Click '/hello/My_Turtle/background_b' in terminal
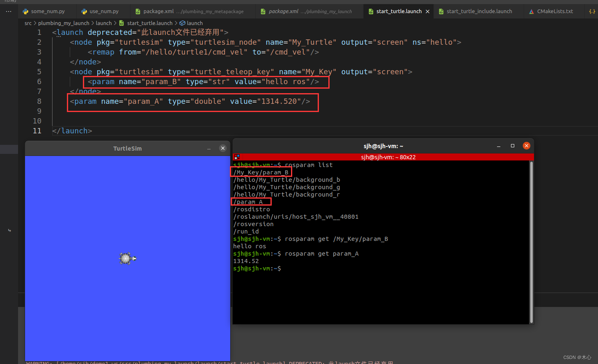 point(286,180)
